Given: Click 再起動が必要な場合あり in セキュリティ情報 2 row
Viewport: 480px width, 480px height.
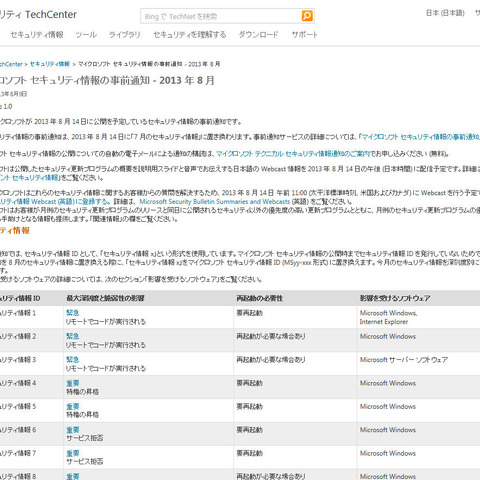Looking at the screenshot, I should tap(271, 336).
